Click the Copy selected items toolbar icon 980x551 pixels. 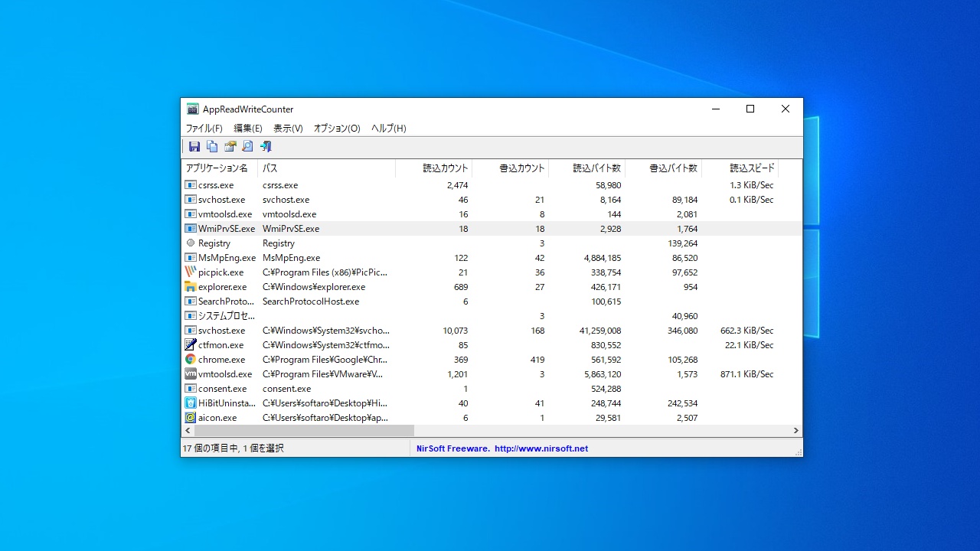point(212,147)
